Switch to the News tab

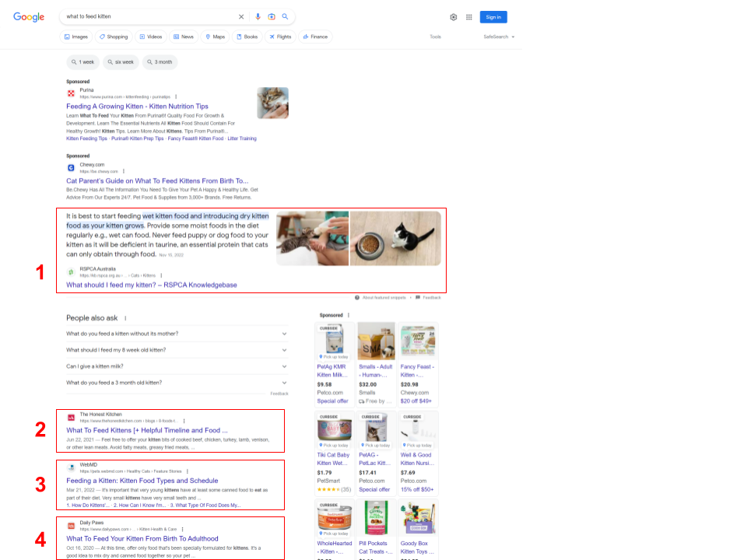pos(184,36)
